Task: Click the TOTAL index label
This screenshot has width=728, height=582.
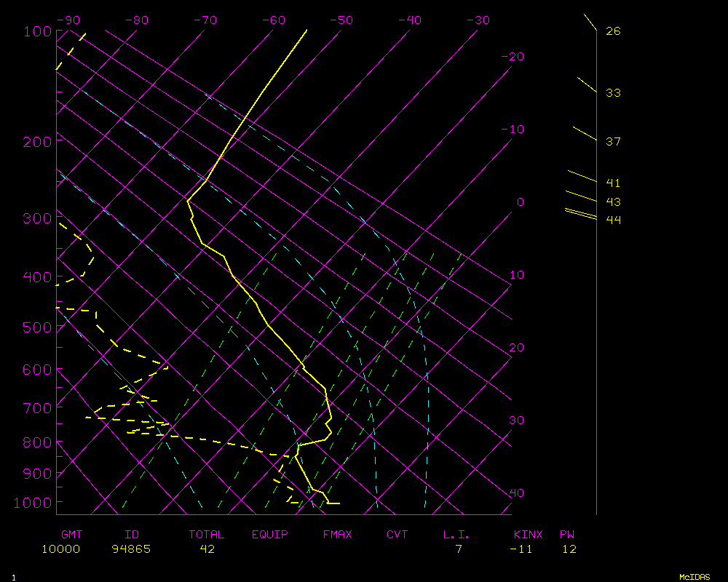Action: pos(207,535)
